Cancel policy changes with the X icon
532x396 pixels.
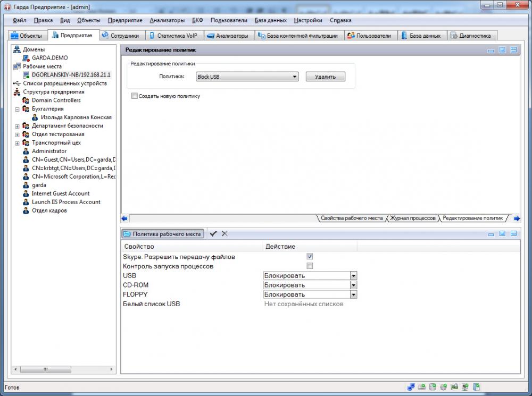225,234
